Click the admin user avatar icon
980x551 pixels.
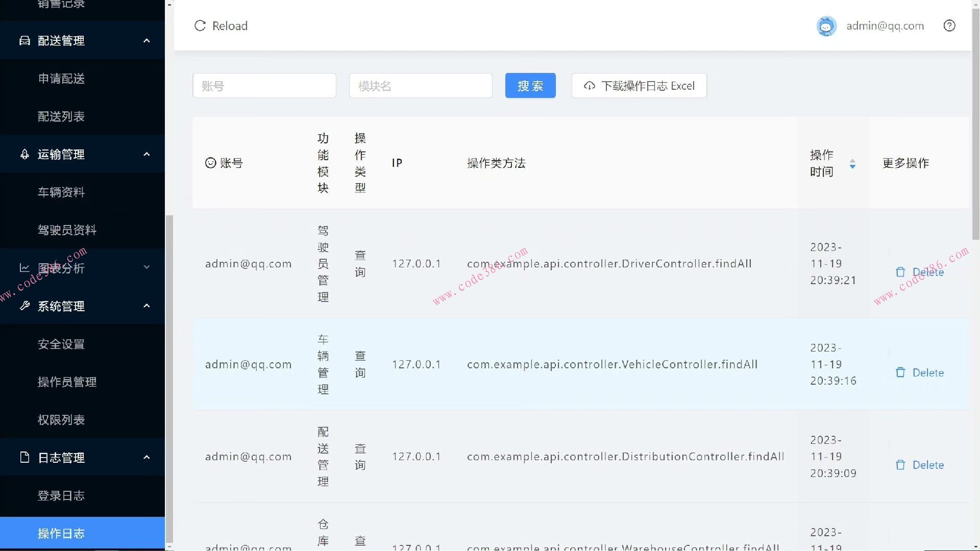[x=826, y=26]
